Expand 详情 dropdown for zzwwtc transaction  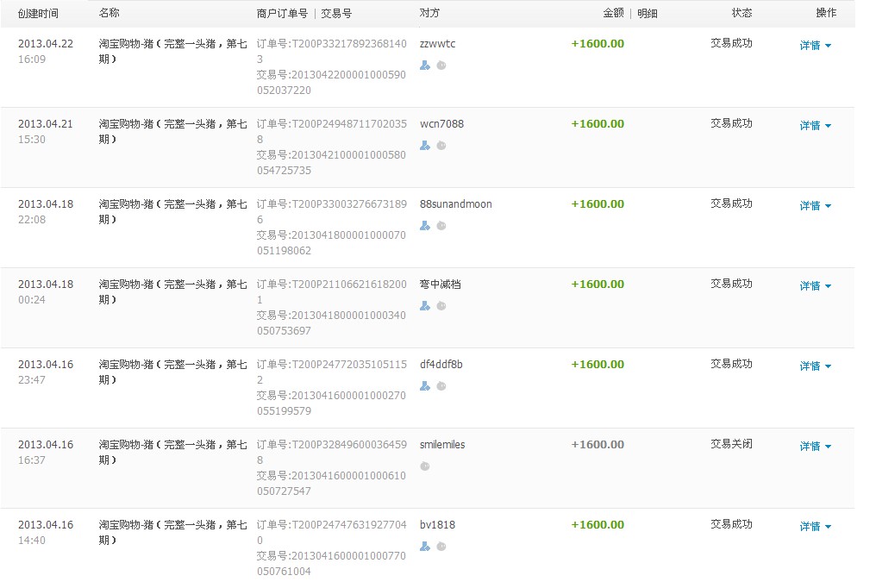(815, 46)
